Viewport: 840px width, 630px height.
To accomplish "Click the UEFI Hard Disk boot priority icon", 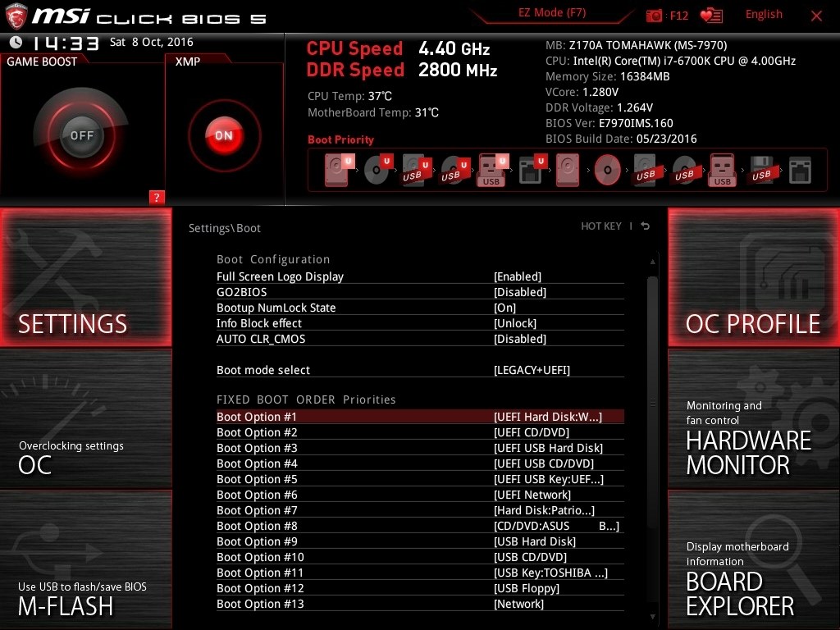I will [x=338, y=171].
